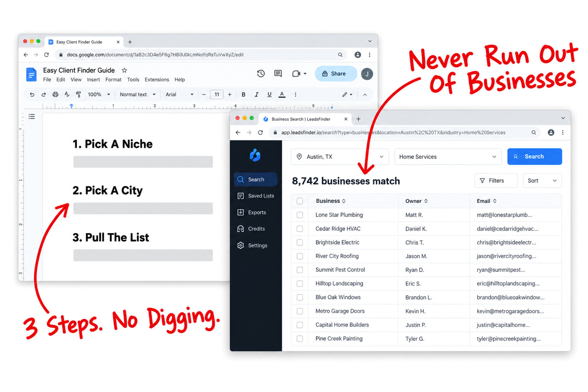
Task: Click the print icon in Docs toolbar
Action: pos(55,95)
